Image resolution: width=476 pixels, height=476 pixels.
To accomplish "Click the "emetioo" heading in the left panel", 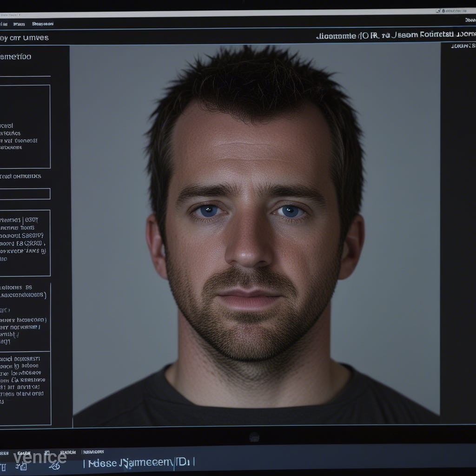I will pyautogui.click(x=16, y=57).
